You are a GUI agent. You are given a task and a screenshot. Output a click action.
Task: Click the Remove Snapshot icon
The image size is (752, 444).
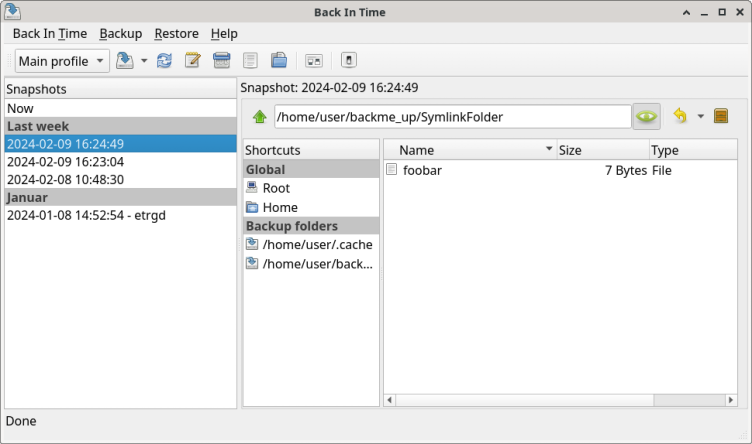pos(222,61)
